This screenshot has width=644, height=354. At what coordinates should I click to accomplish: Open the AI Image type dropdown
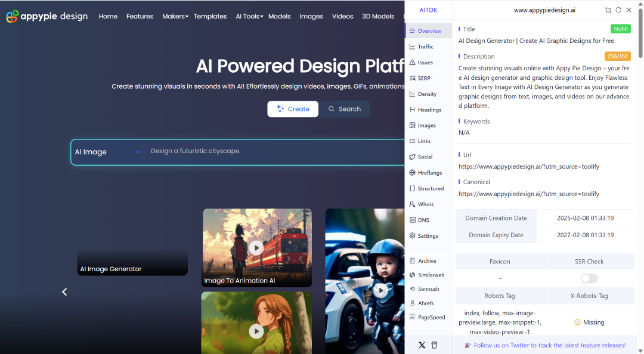(x=107, y=152)
